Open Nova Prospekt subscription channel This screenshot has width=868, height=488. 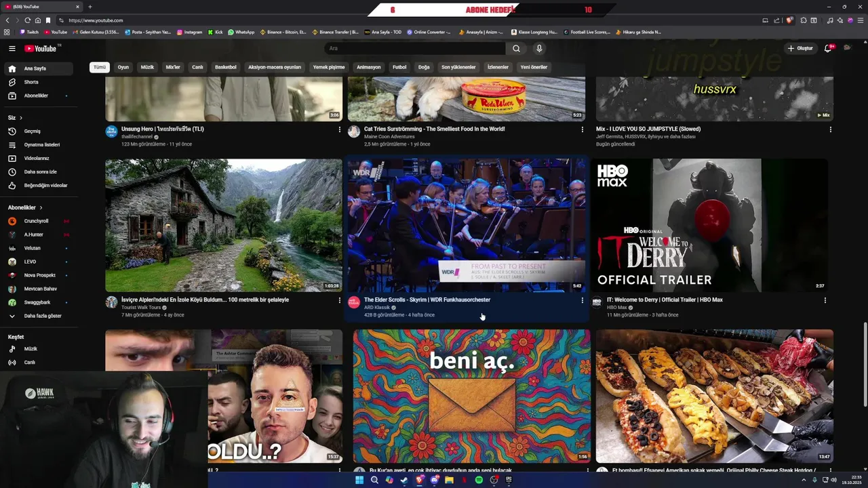(x=39, y=275)
